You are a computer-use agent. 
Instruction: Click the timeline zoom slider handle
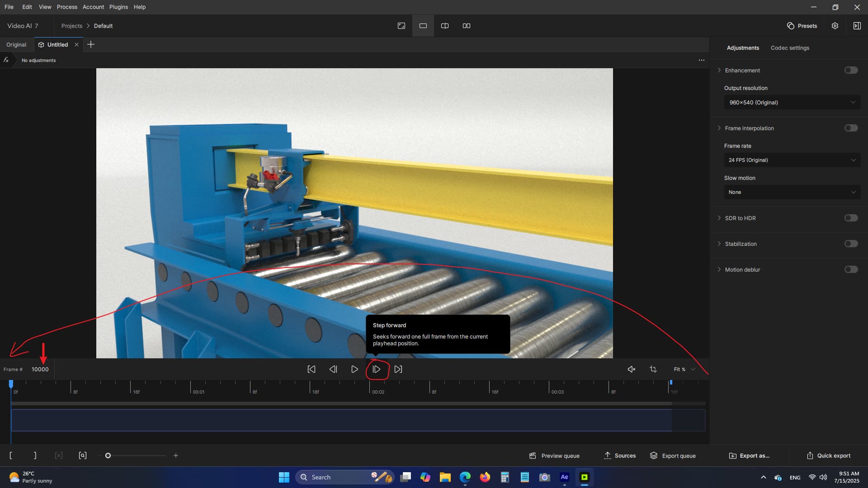(x=108, y=455)
